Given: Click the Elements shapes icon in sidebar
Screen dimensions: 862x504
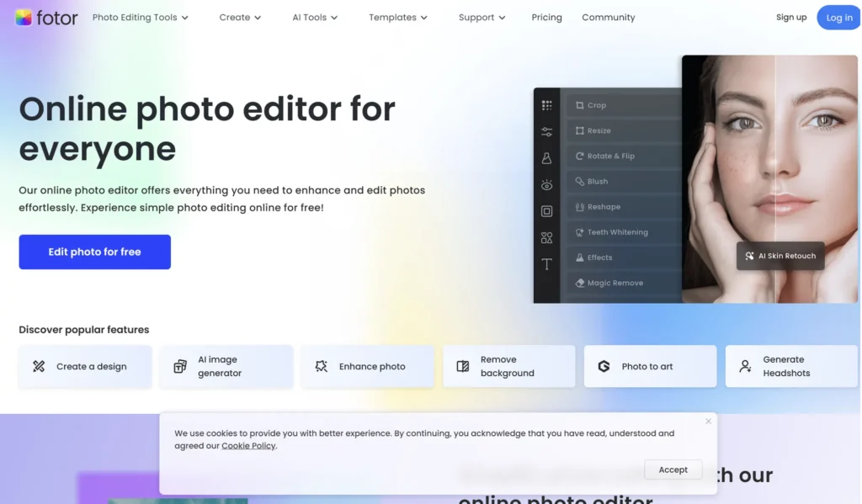Looking at the screenshot, I should [x=546, y=238].
